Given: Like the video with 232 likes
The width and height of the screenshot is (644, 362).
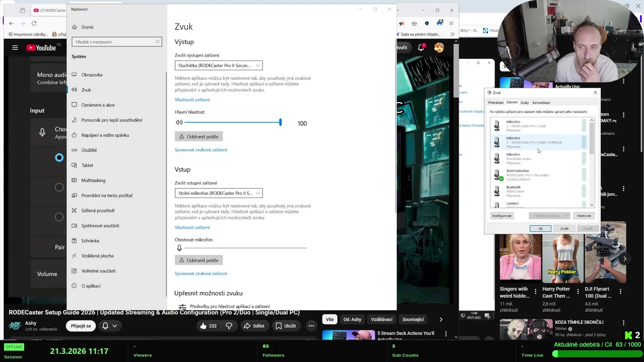Looking at the screenshot, I should point(208,326).
